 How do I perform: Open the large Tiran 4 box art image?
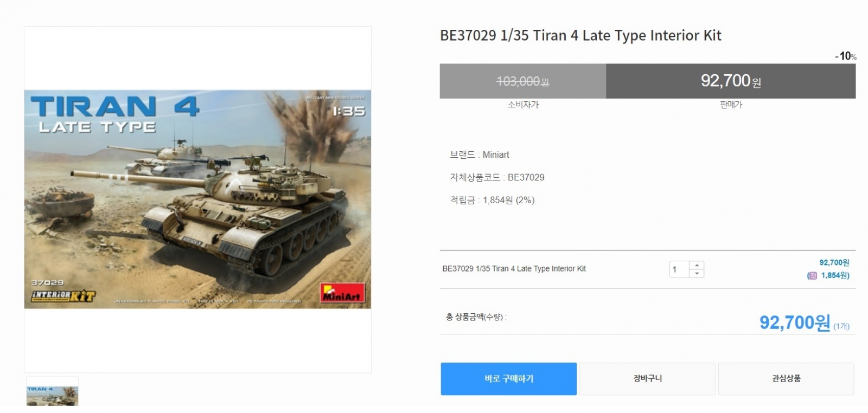click(197, 199)
